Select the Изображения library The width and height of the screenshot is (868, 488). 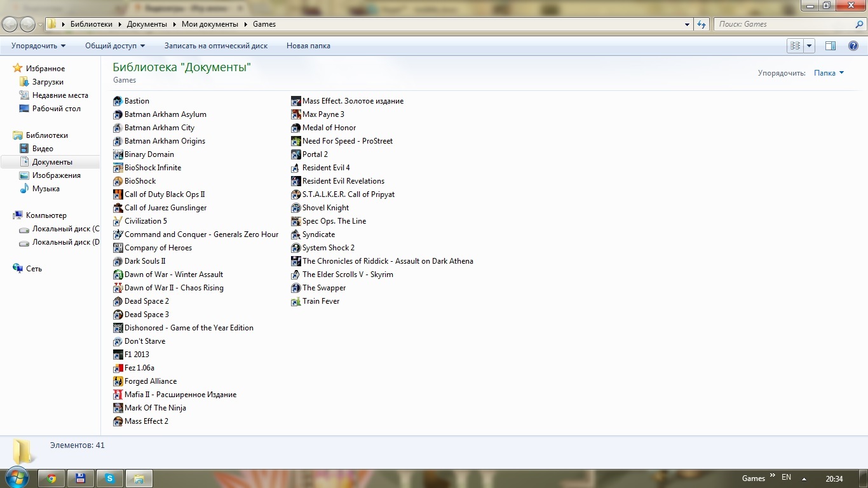[56, 175]
